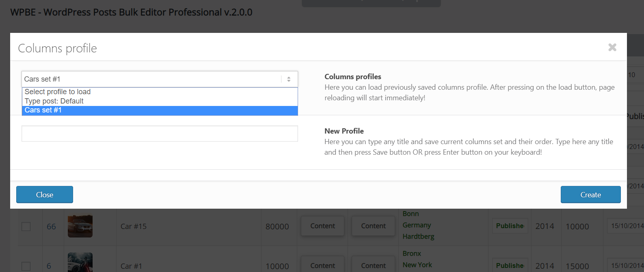The width and height of the screenshot is (644, 272).
Task: Pick the 'Cars set #1' highlighted option
Action: pos(43,110)
